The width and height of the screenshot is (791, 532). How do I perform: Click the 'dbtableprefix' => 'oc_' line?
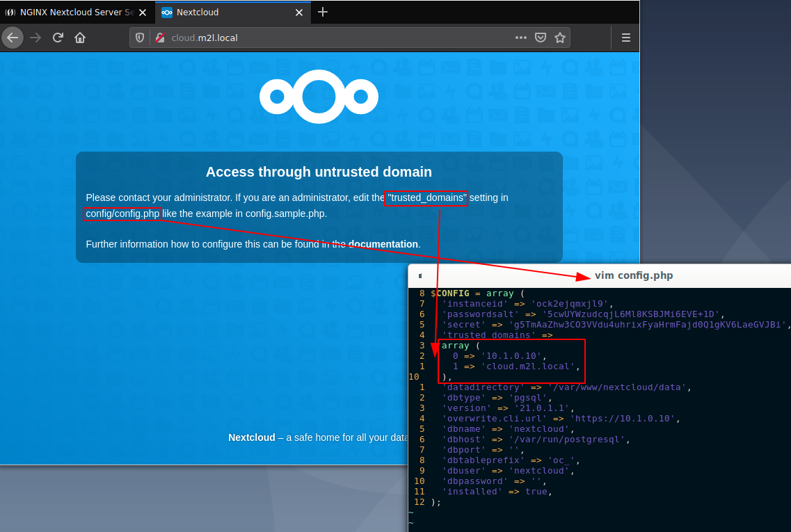pos(511,460)
